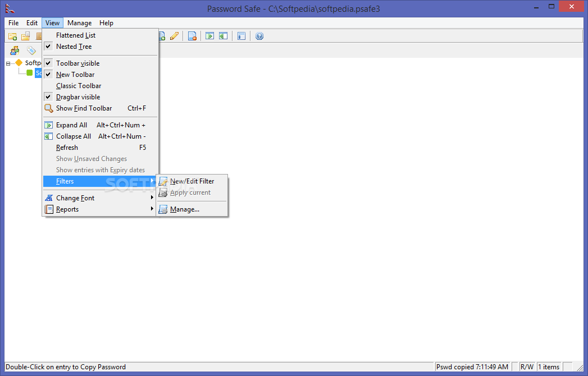Viewport: 588px width, 376px height.
Task: Open the Manage menu
Action: [x=80, y=23]
